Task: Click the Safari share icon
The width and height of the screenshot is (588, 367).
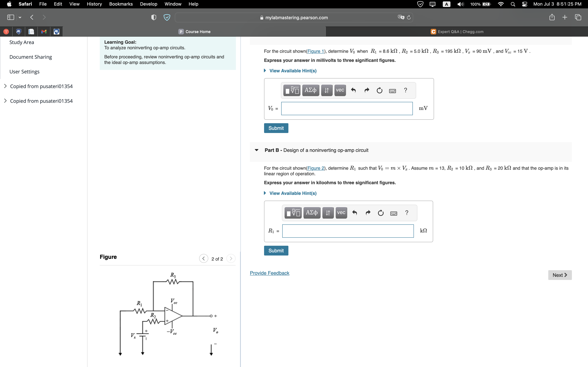Action: pos(552,17)
